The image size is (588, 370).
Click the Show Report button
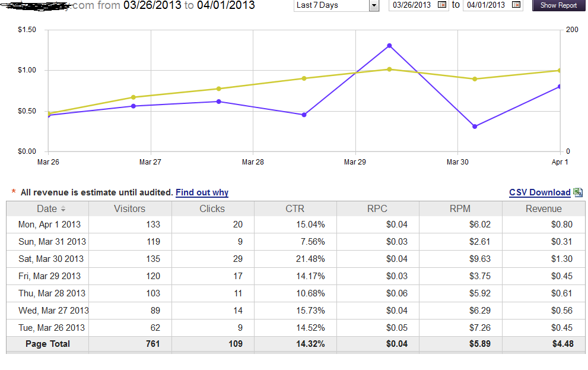[x=558, y=5]
